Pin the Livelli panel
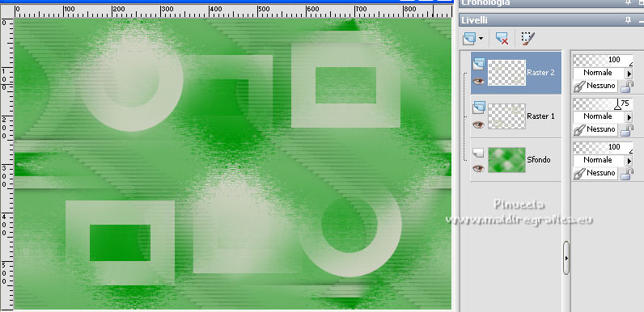644x312 pixels. [x=628, y=20]
